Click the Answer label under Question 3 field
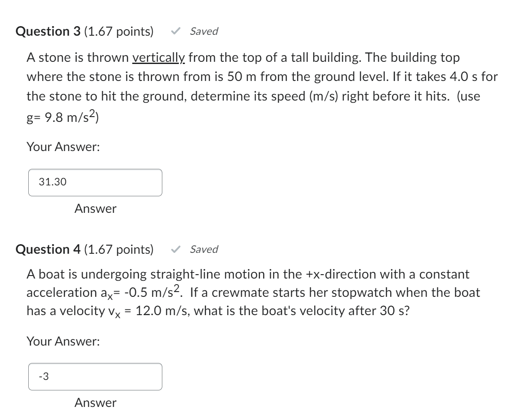 94,209
